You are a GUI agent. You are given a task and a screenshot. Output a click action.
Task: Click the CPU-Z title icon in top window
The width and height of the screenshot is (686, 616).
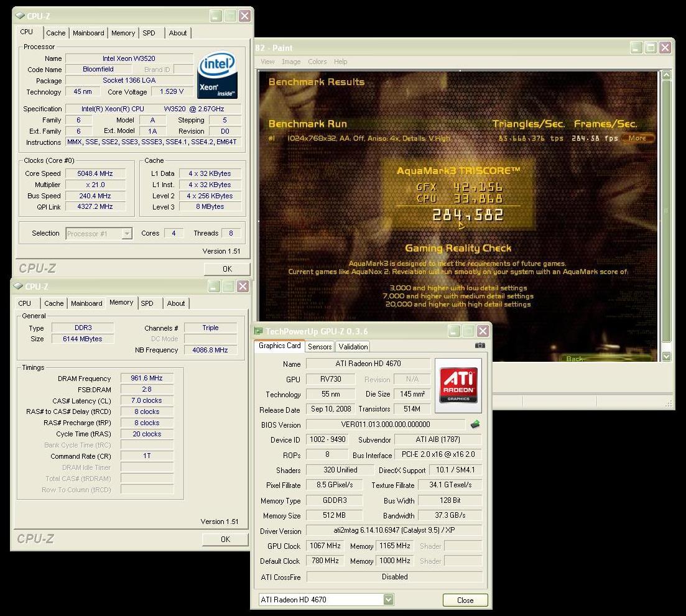20,16
